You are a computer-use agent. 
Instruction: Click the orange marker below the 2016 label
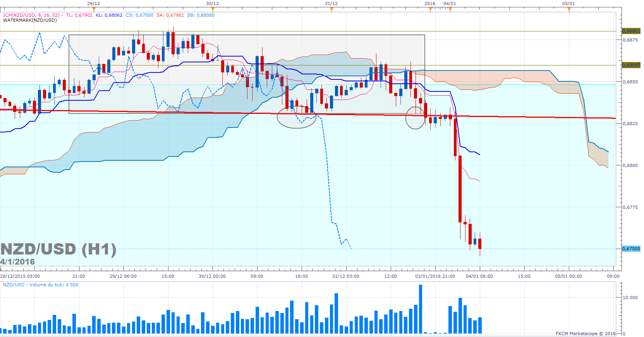430,9
